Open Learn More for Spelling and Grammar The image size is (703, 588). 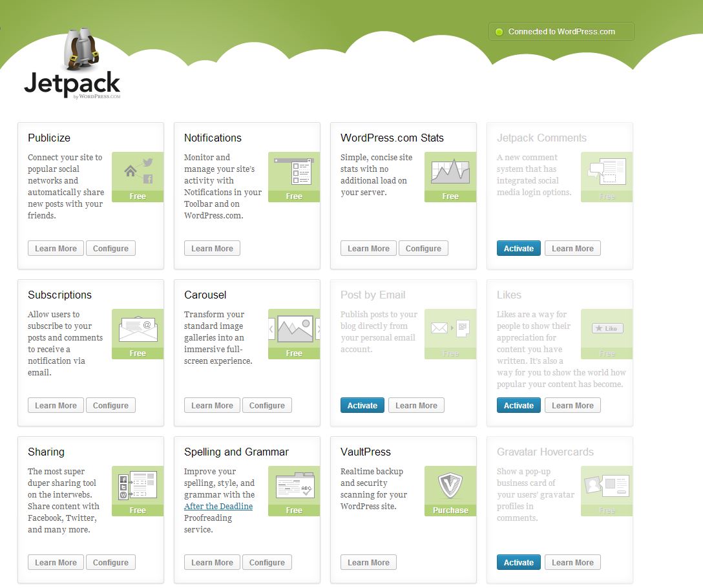(x=212, y=562)
